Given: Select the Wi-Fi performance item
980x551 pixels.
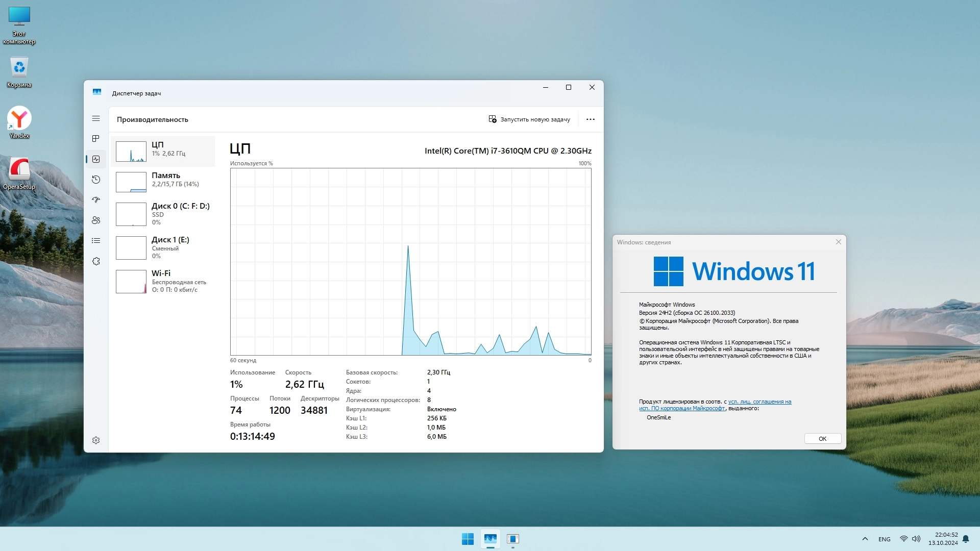Looking at the screenshot, I should click(x=163, y=281).
